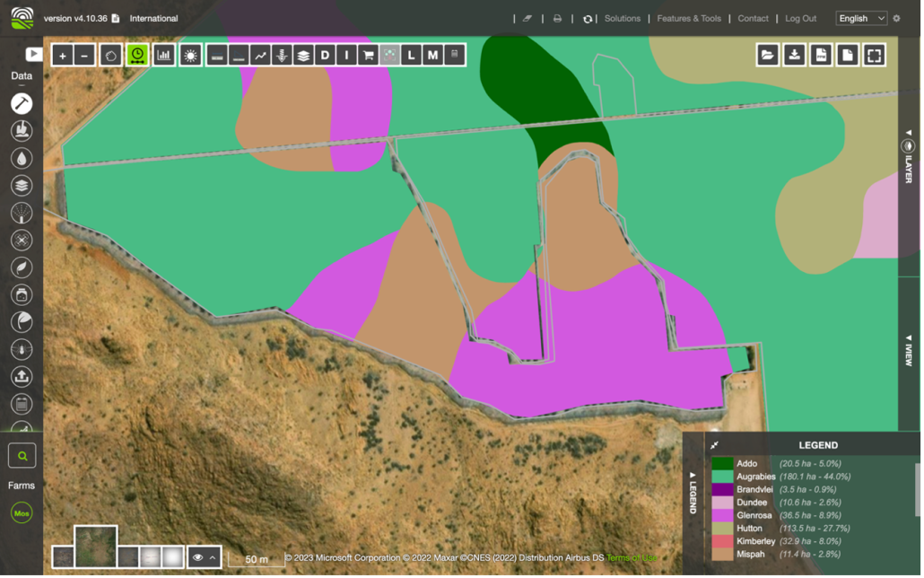Open the Solutions menu

(623, 18)
